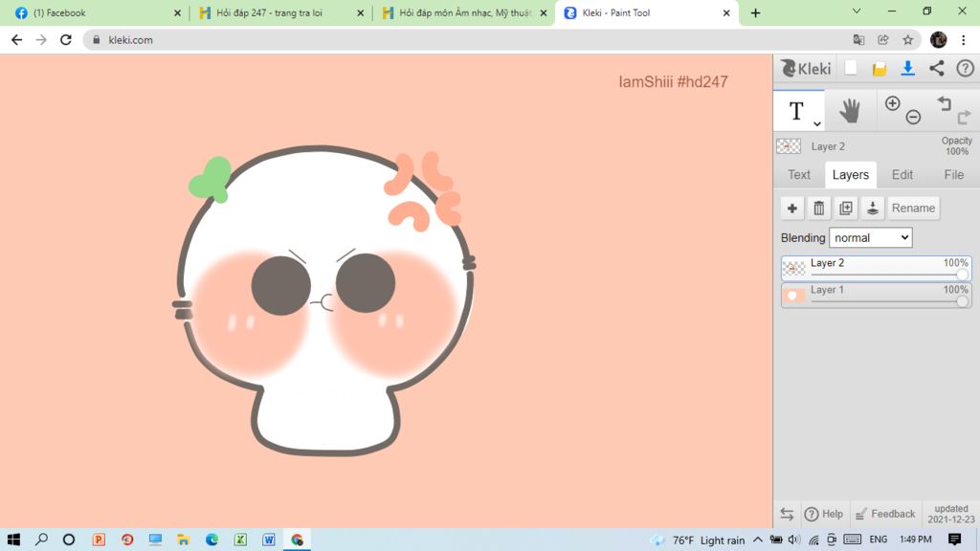
Task: Switch to the Layers tab
Action: pos(850,175)
